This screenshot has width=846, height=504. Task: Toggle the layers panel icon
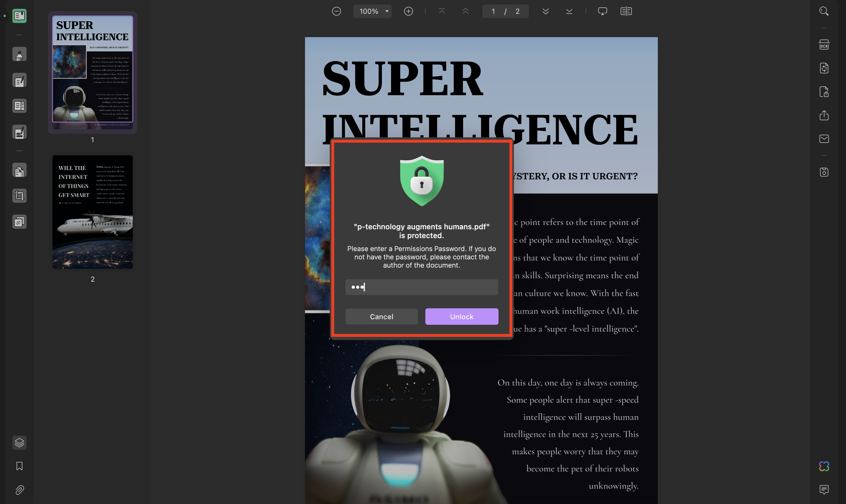(x=19, y=442)
